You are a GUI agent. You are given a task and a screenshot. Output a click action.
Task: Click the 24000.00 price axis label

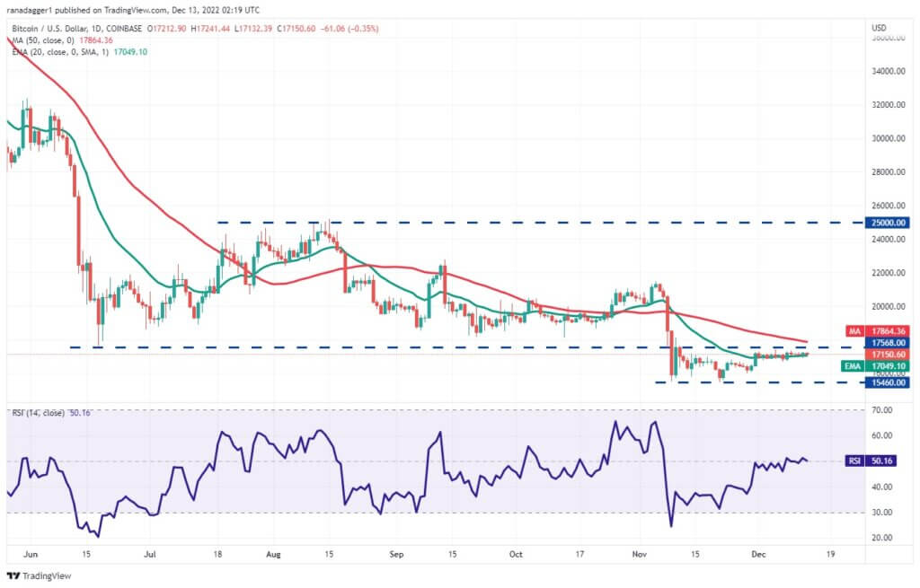(x=889, y=239)
